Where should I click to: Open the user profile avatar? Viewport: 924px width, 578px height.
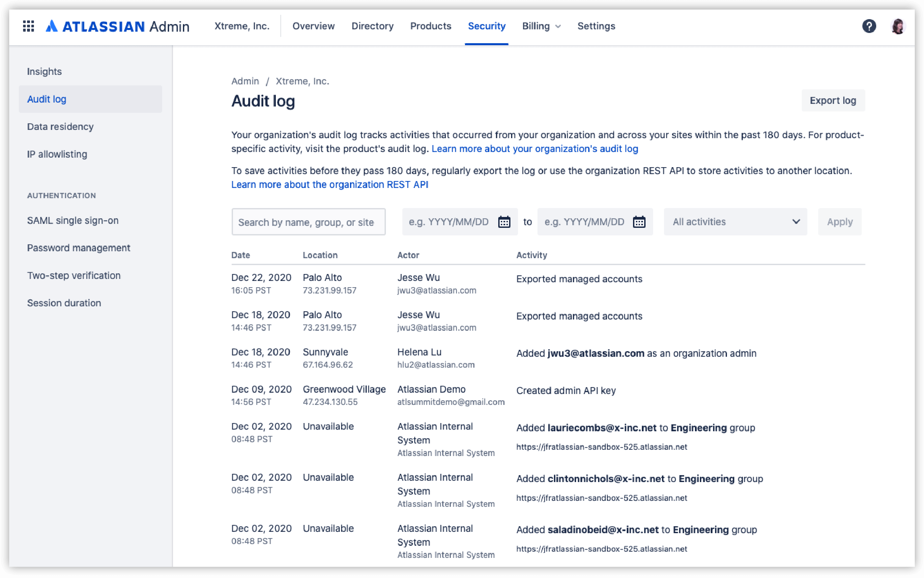pos(897,26)
